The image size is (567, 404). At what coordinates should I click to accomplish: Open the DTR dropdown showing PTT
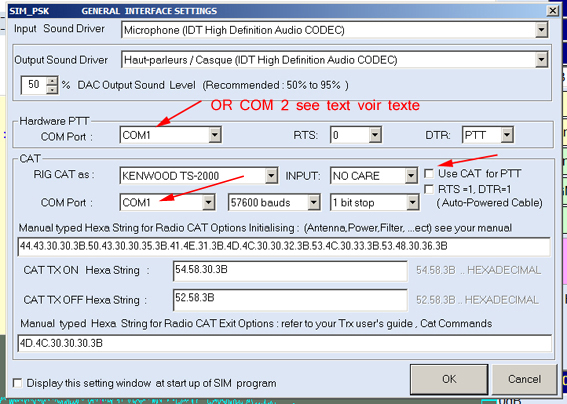tap(507, 135)
